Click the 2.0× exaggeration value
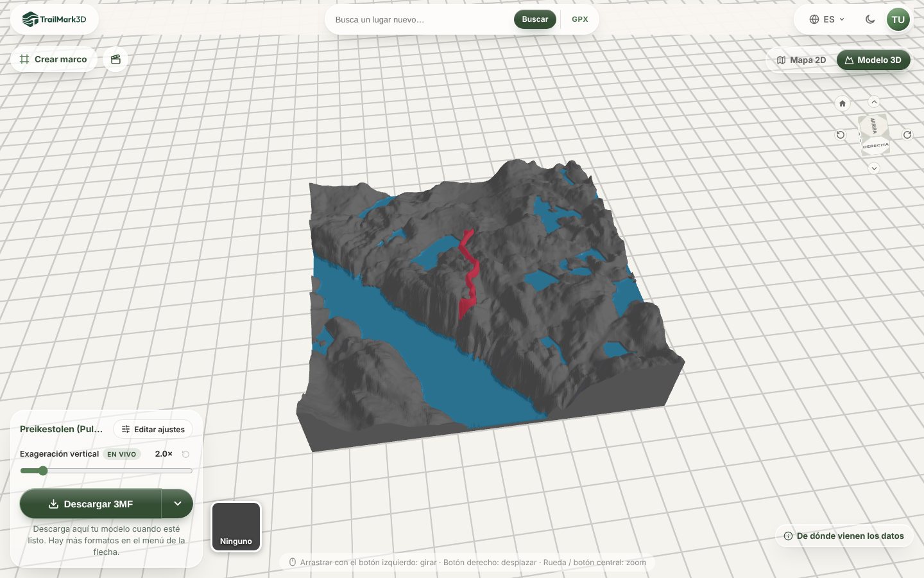 point(164,453)
